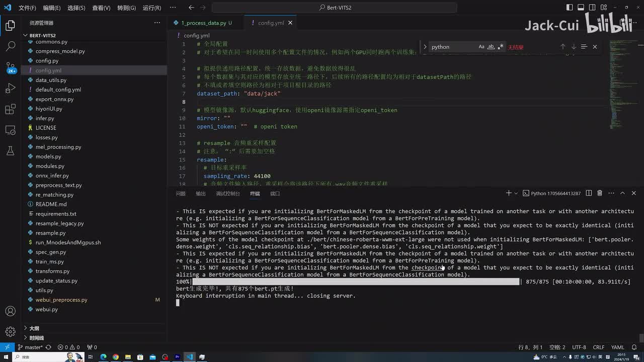Open the 查看(V) menu

(x=101, y=8)
